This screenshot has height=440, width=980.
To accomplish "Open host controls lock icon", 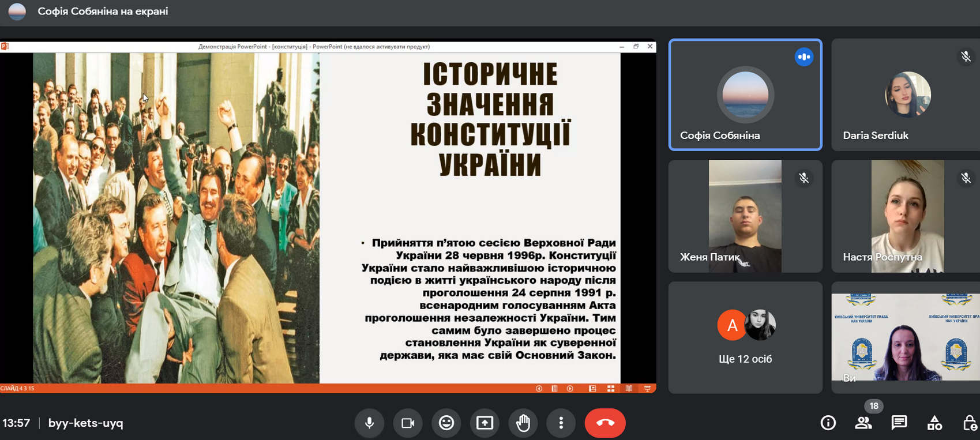I will [x=970, y=423].
